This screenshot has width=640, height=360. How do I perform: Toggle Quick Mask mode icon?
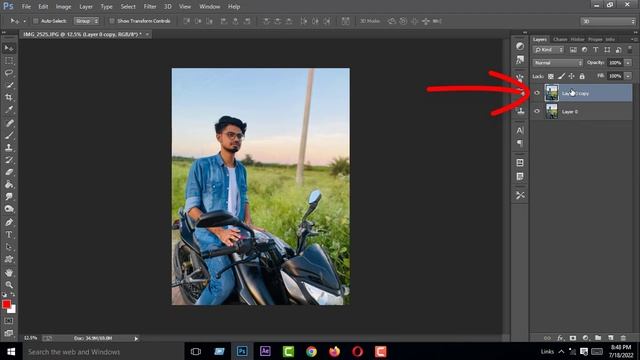[x=9, y=321]
